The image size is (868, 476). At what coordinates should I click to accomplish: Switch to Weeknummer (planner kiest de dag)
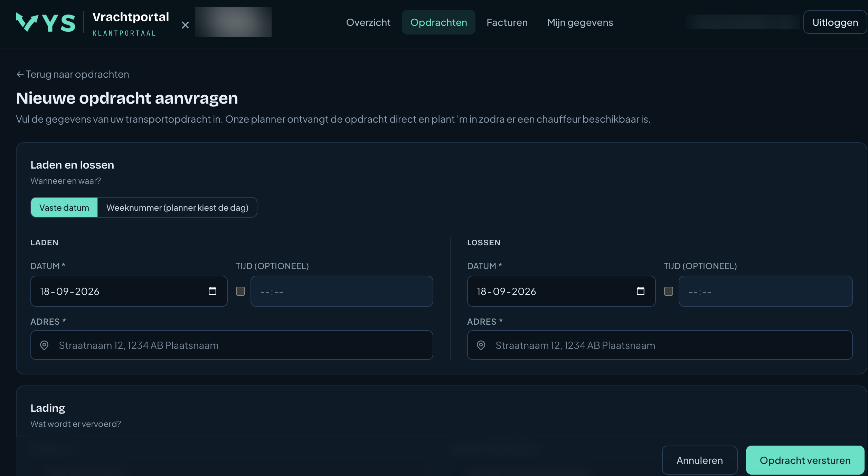(x=177, y=207)
